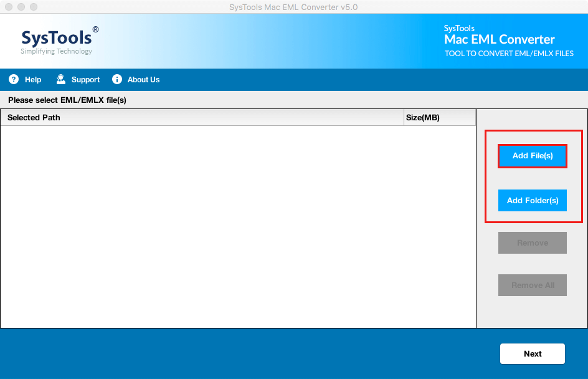Click the About Us info icon

[x=116, y=79]
